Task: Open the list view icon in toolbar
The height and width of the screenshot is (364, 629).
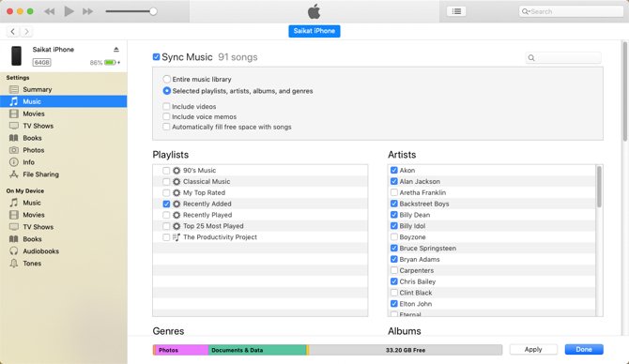Action: click(x=456, y=11)
